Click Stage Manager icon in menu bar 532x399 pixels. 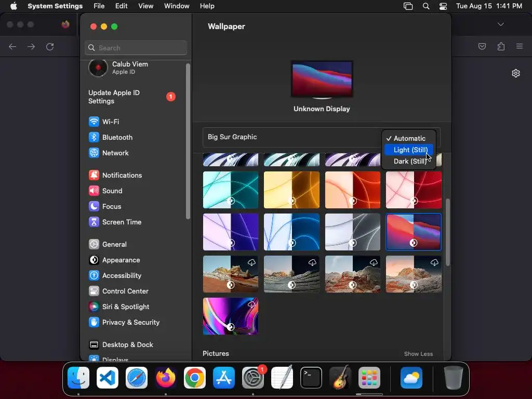coord(408,6)
